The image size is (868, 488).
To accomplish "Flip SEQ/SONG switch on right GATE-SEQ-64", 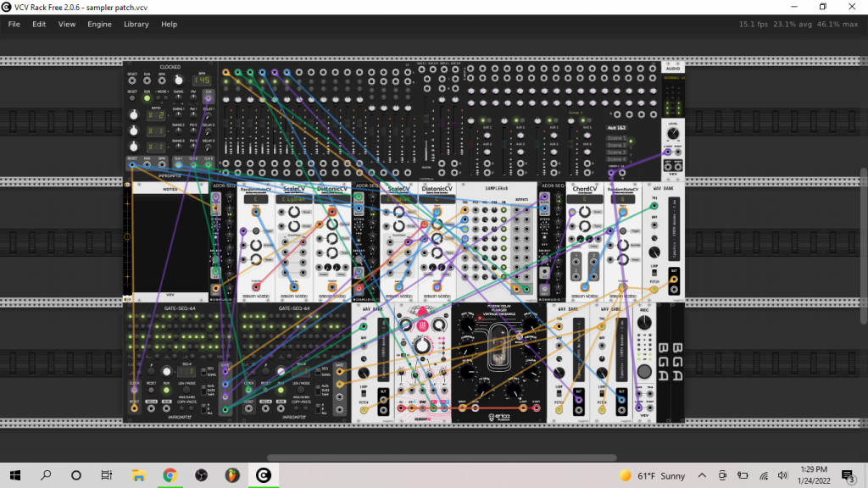I will (x=318, y=372).
